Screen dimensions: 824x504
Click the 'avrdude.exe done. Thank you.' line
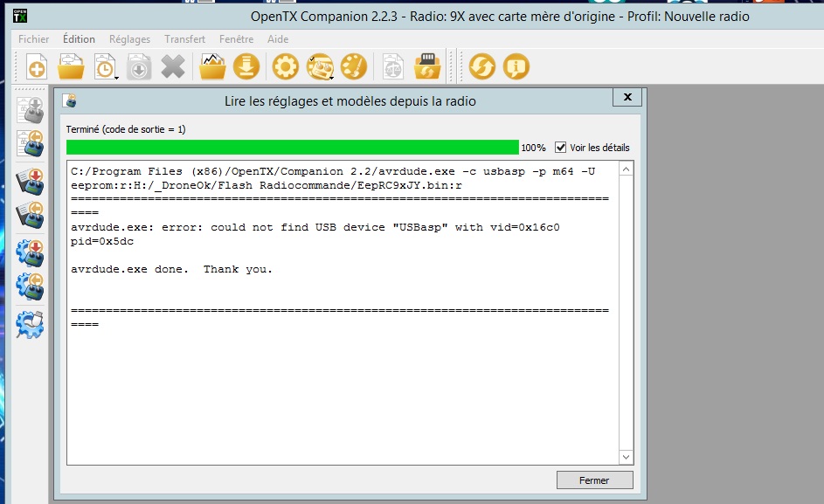172,269
